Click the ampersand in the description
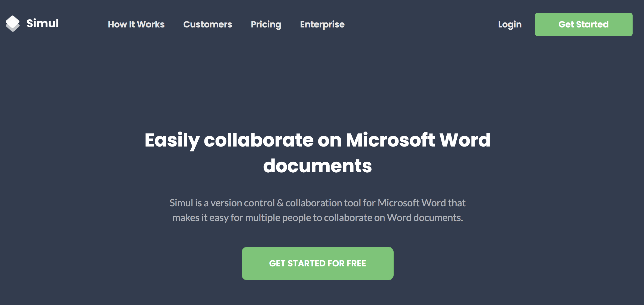This screenshot has width=644, height=305. click(x=280, y=203)
